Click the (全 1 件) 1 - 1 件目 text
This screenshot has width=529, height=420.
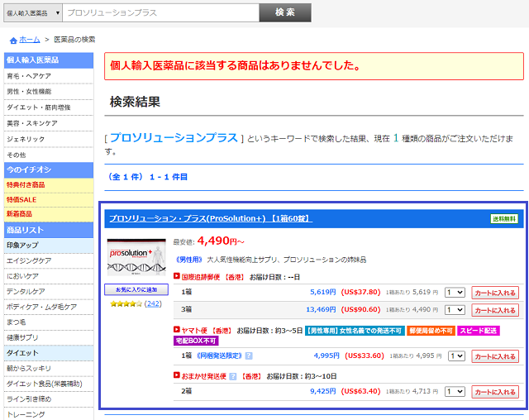coord(148,177)
